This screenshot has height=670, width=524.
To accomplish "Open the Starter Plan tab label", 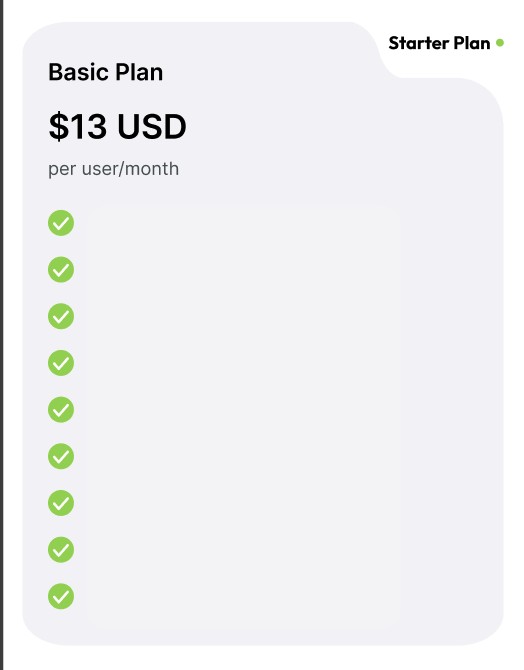I will [439, 43].
